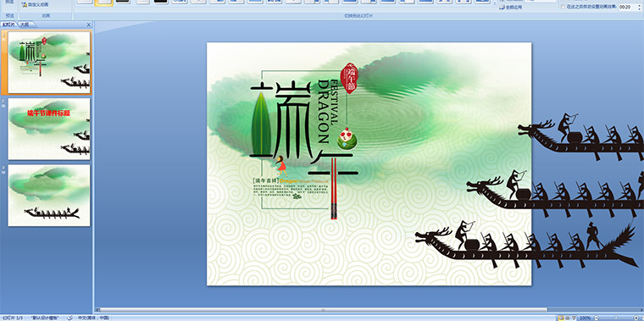The image size is (644, 321).
Task: Click the spell check icon in status bar
Action: coord(69,318)
